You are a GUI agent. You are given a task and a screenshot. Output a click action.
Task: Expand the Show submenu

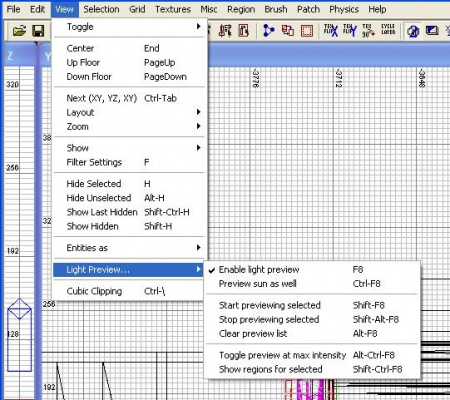[129, 148]
